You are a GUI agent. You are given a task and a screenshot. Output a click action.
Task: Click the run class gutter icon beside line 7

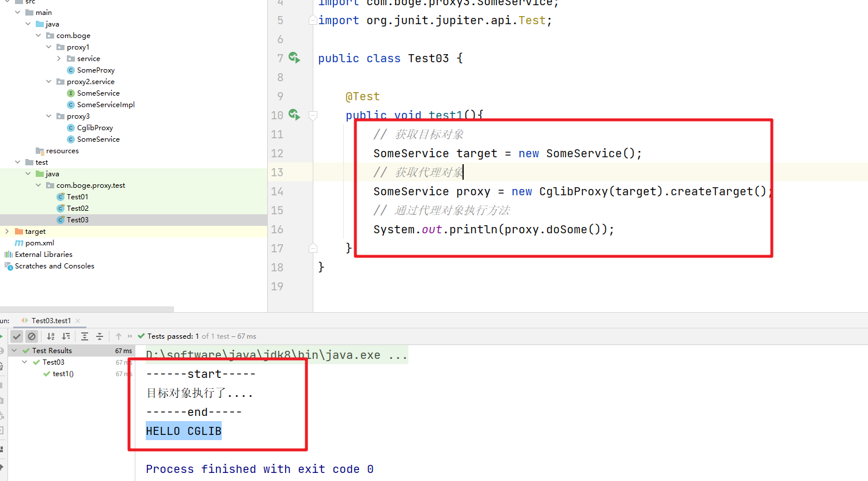tap(294, 58)
